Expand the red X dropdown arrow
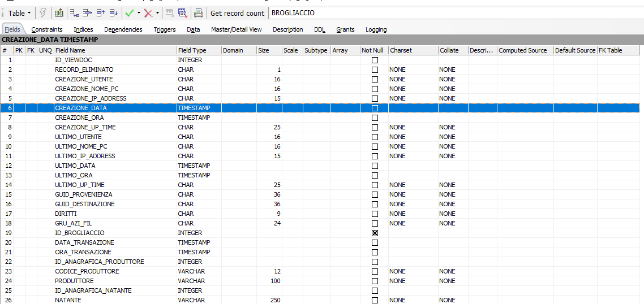 click(158, 13)
